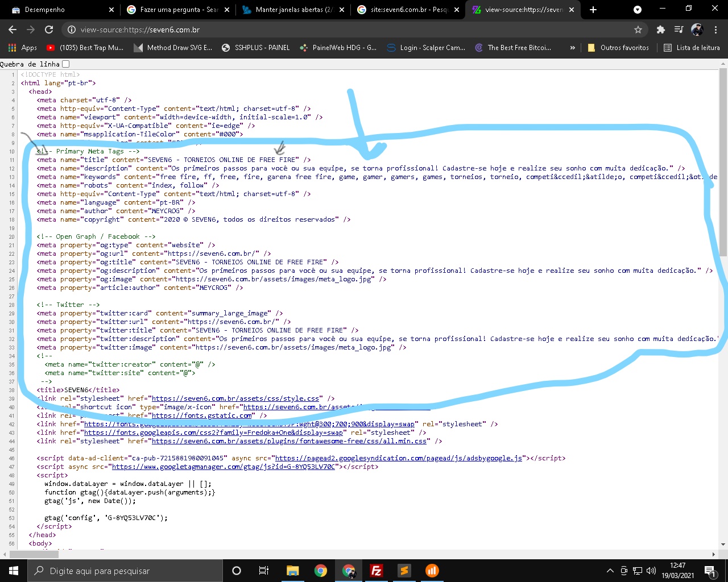Open File Explorer from taskbar
The image size is (728, 582).
(x=292, y=571)
